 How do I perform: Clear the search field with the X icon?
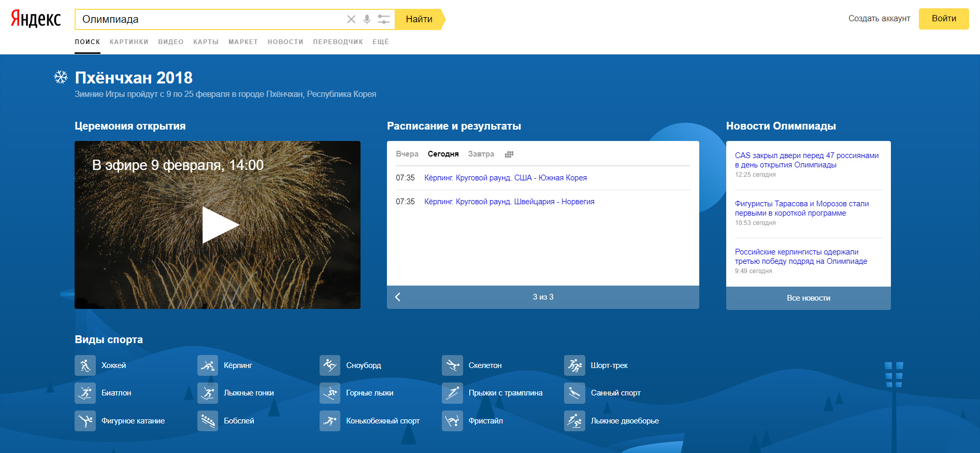click(351, 19)
